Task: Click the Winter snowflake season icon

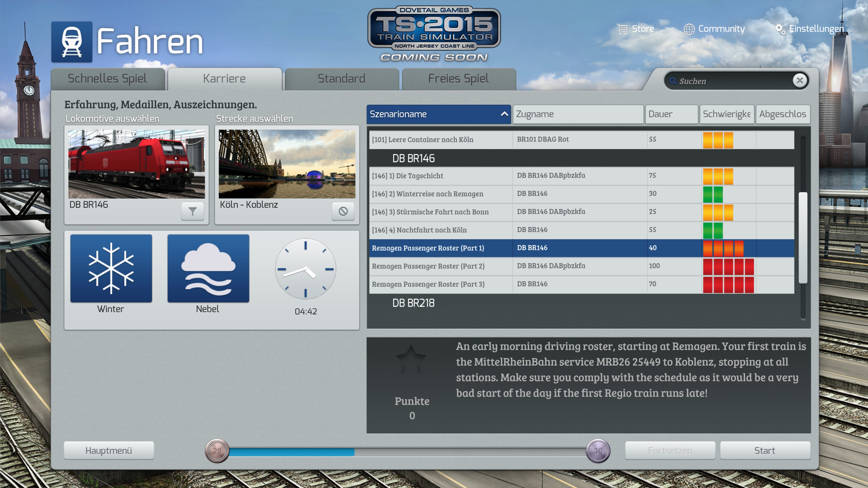Action: [x=111, y=268]
